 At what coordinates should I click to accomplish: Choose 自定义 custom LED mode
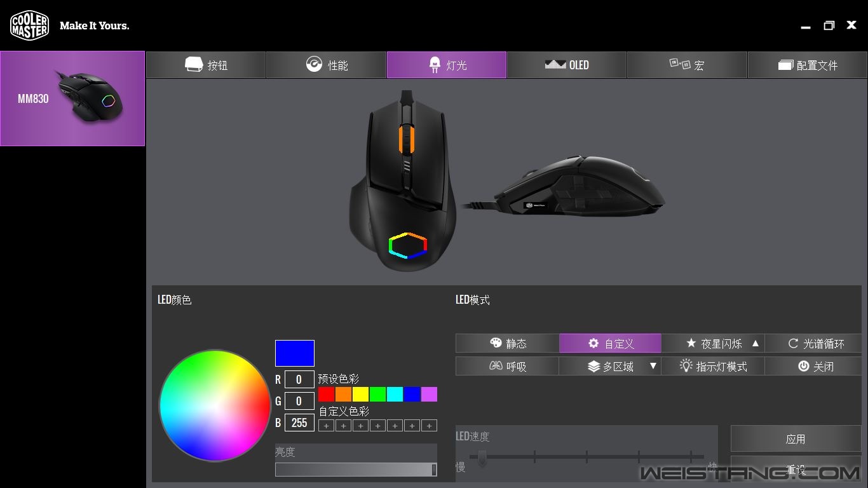coord(610,343)
